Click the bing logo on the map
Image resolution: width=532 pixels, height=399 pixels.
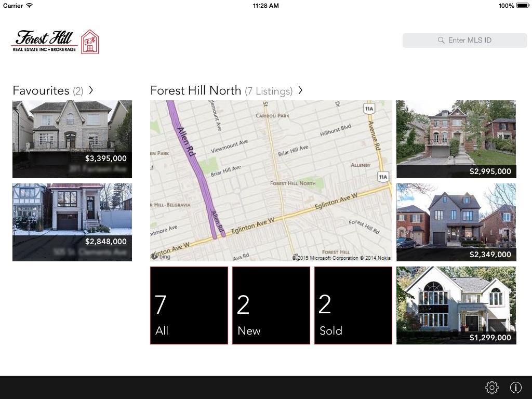coord(162,257)
